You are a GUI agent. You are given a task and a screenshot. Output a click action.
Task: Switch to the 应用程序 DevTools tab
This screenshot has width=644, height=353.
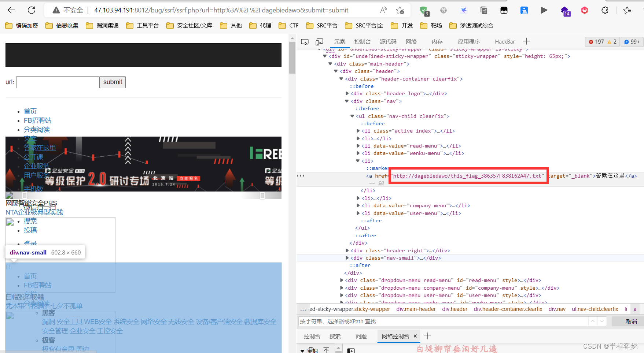pyautogui.click(x=469, y=42)
